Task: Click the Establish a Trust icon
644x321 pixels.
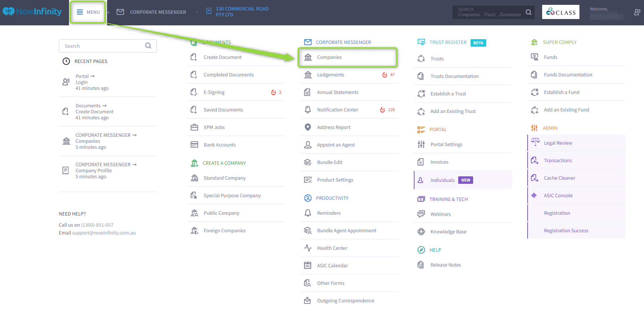Action: tap(421, 94)
